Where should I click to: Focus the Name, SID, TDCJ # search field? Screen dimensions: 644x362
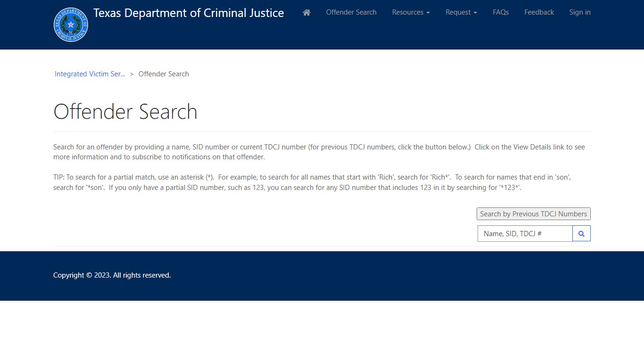pos(525,234)
